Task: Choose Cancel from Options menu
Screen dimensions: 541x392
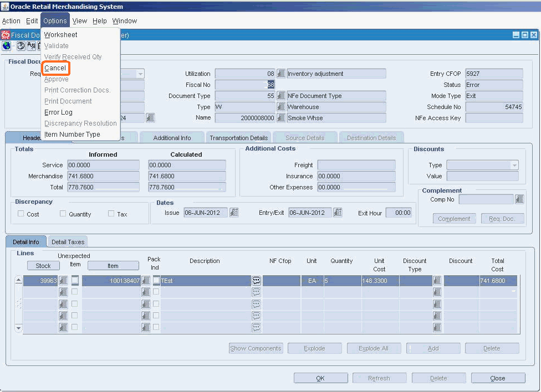Action: click(55, 68)
